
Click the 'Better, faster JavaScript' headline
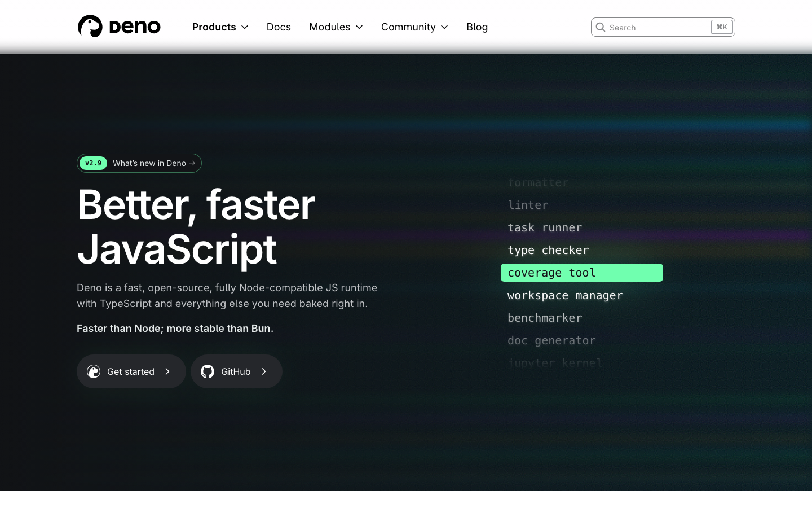(x=196, y=226)
